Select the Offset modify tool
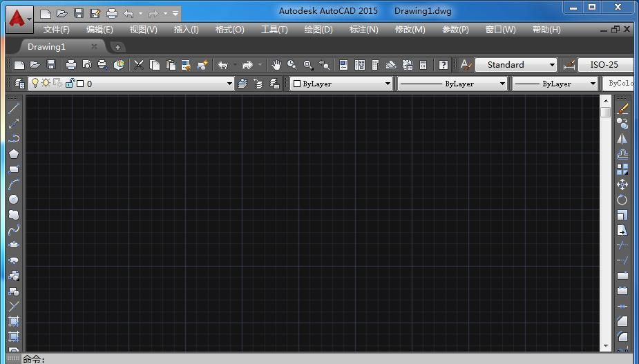 click(622, 154)
